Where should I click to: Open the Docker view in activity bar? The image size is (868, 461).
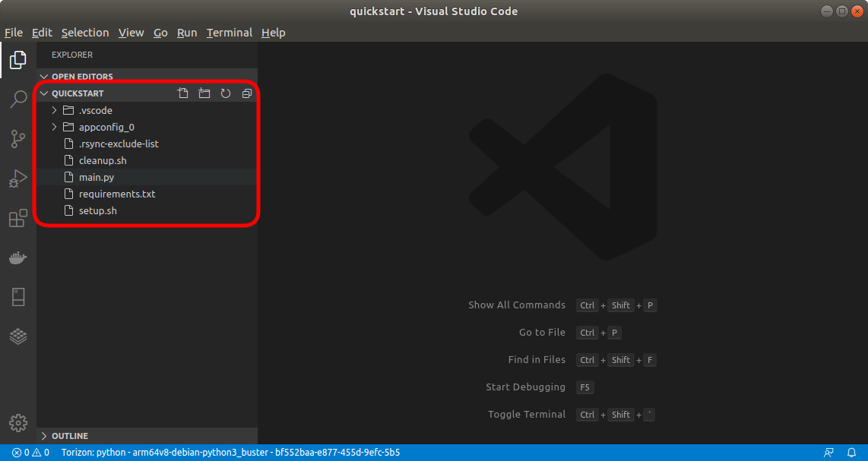pos(18,258)
